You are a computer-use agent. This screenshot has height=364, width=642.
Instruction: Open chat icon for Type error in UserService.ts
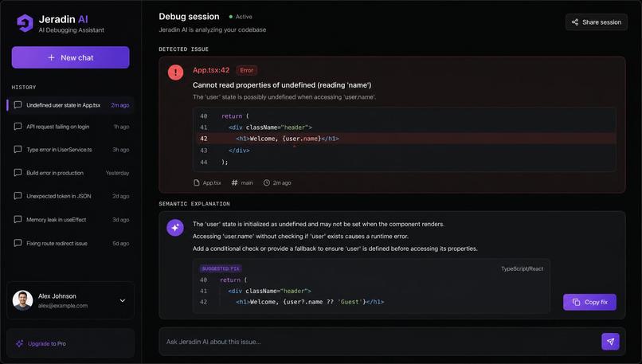[x=18, y=150]
